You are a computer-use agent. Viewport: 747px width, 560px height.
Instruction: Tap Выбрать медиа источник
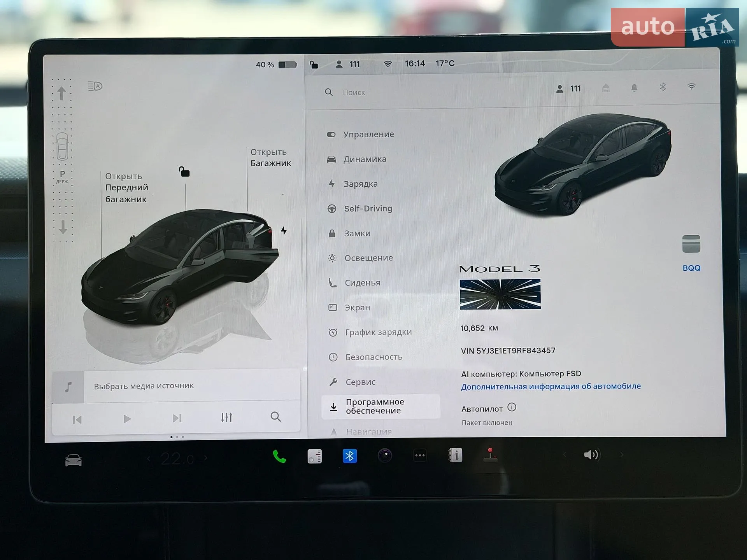[x=144, y=386]
